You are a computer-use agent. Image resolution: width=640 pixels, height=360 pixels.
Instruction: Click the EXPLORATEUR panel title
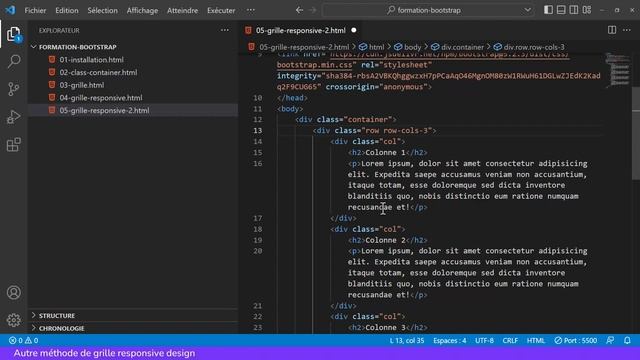[59, 30]
